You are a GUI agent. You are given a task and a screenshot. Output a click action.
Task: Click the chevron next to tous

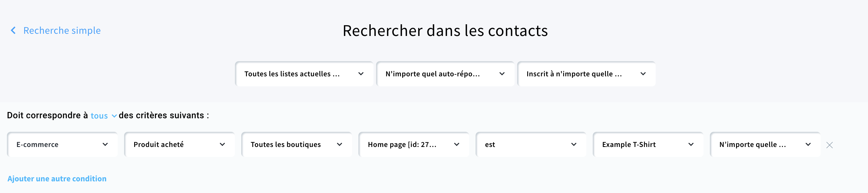(x=114, y=116)
